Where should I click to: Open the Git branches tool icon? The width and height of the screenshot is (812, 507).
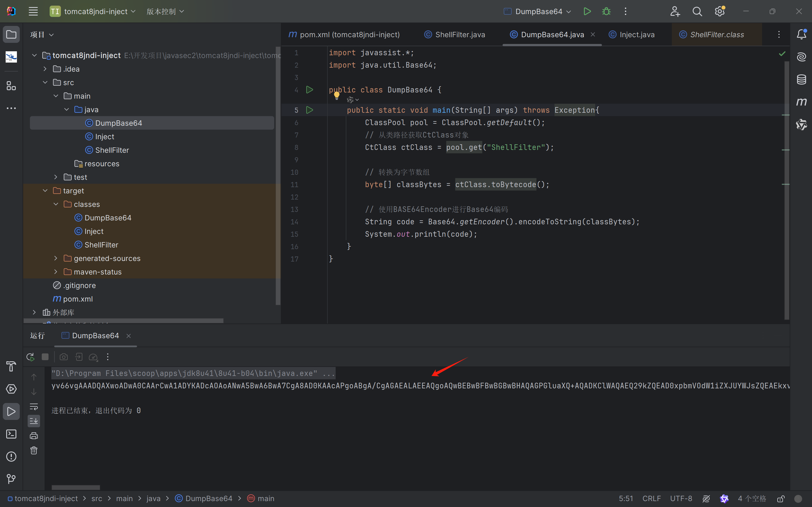[11, 479]
